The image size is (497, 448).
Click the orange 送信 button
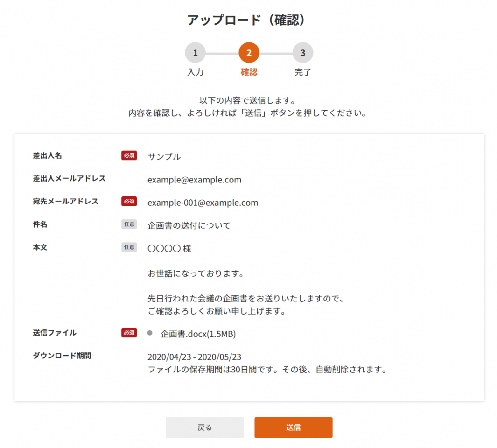(293, 427)
